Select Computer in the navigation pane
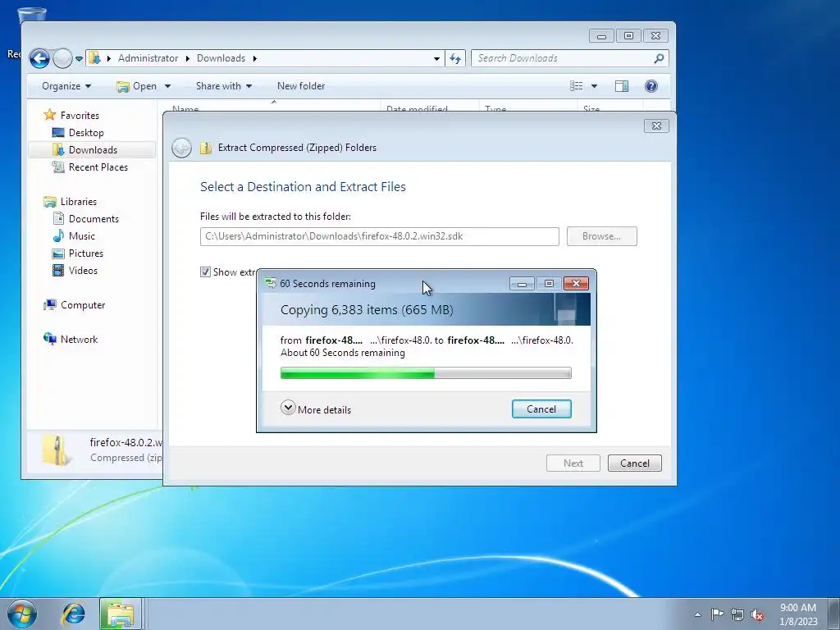Image resolution: width=840 pixels, height=630 pixels. [83, 305]
